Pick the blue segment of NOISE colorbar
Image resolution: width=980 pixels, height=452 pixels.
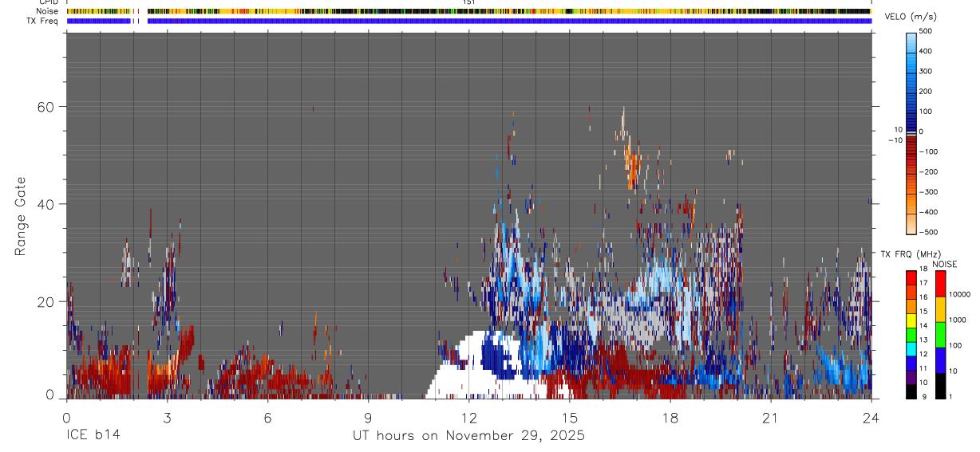941,360
